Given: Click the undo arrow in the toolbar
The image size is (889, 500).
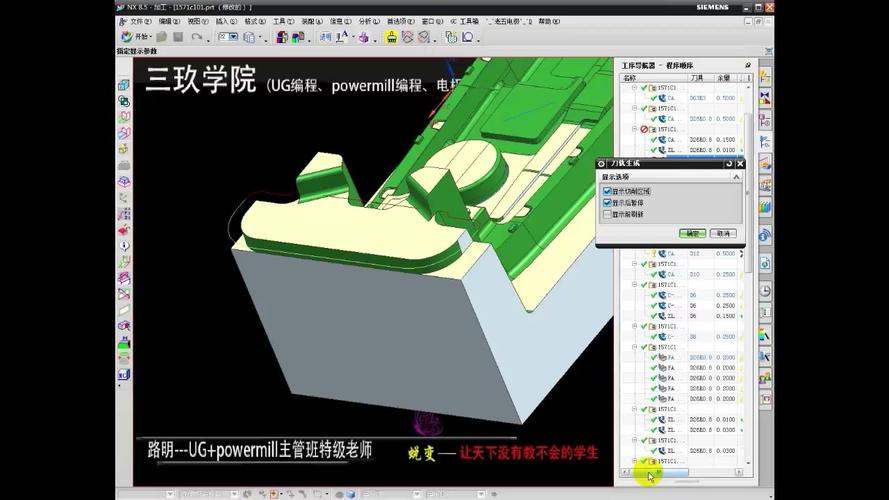Looking at the screenshot, I should pos(197,37).
